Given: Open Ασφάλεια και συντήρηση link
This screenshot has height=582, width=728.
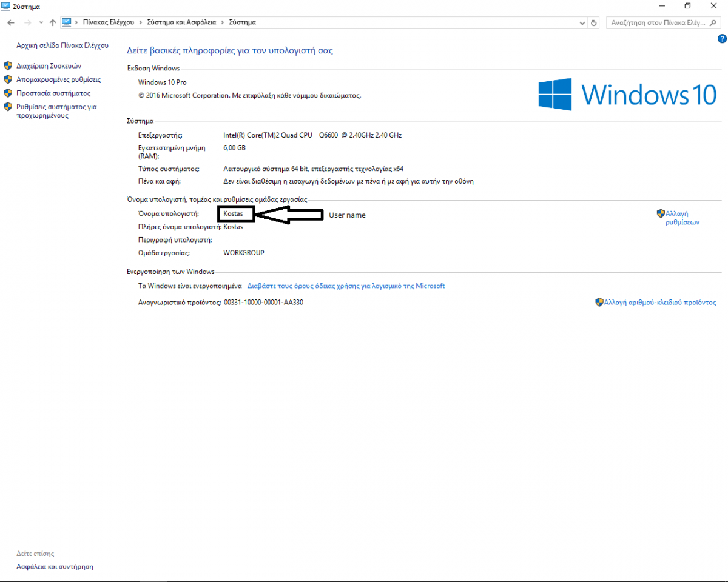Looking at the screenshot, I should tap(55, 567).
